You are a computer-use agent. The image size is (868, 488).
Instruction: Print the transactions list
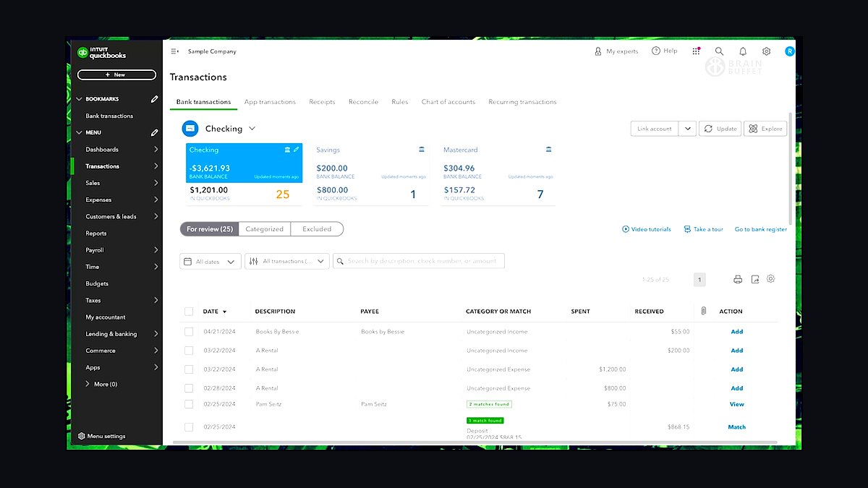click(x=738, y=279)
